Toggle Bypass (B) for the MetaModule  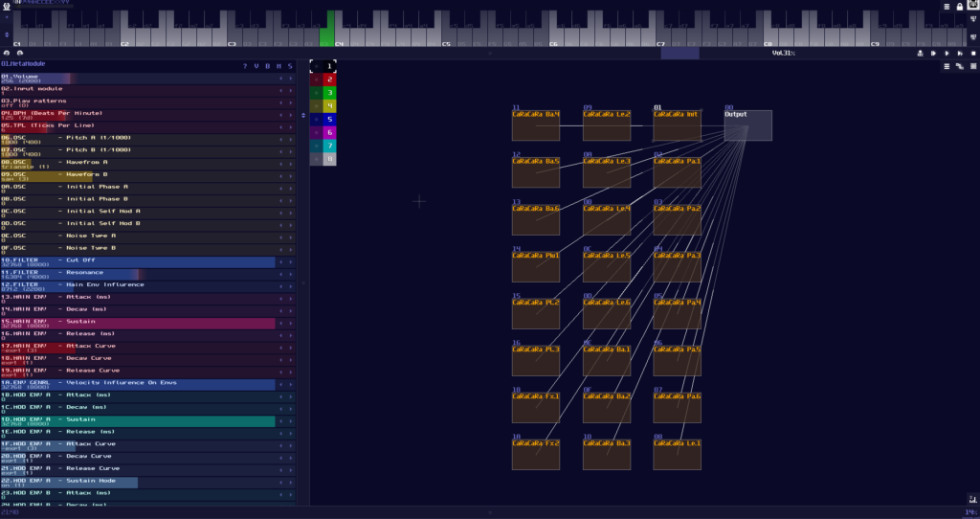click(x=267, y=66)
